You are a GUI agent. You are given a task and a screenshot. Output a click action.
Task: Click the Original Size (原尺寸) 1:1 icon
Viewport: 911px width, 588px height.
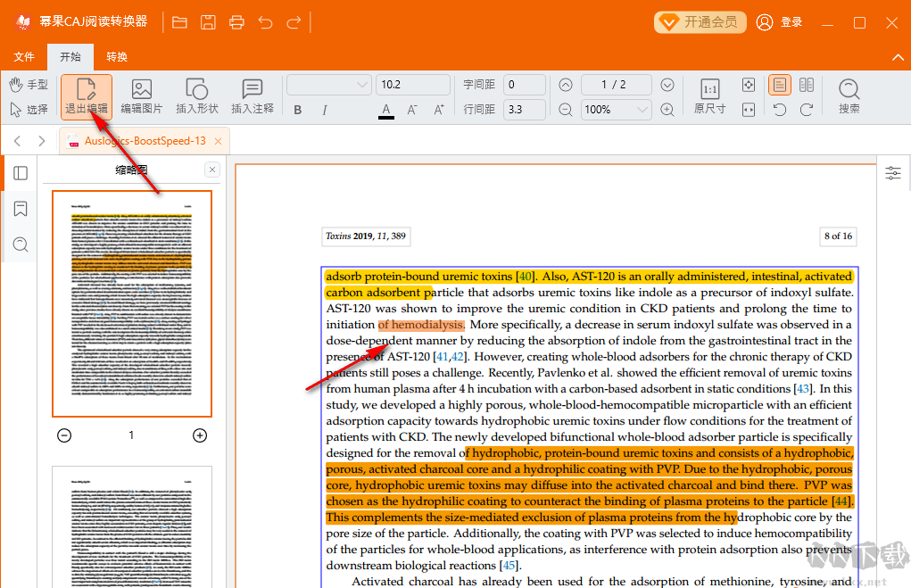pos(709,96)
